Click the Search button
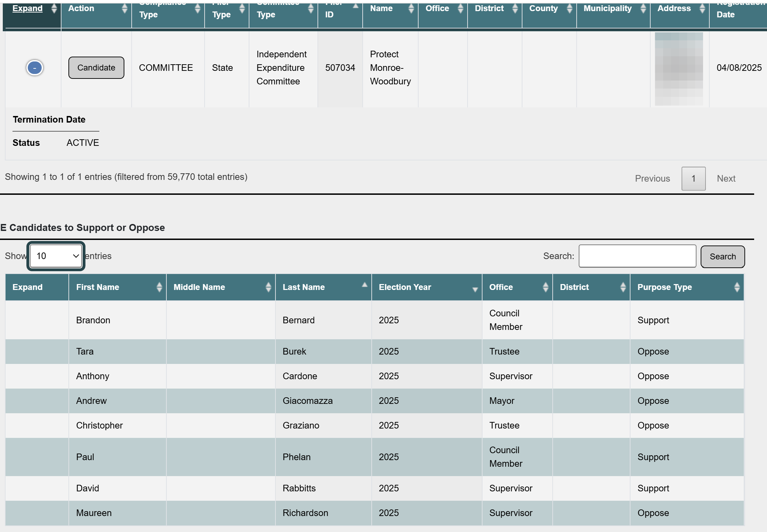The width and height of the screenshot is (767, 532). point(723,257)
